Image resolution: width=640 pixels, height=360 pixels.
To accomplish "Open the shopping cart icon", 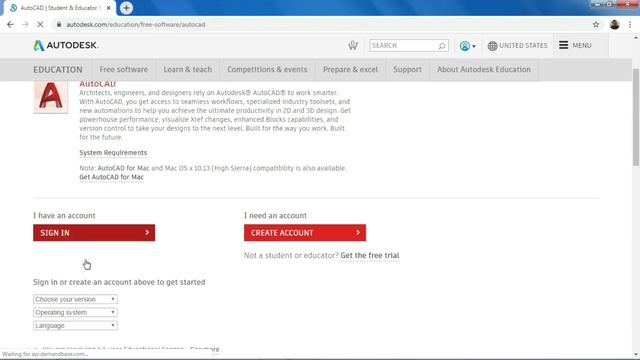I will point(353,45).
